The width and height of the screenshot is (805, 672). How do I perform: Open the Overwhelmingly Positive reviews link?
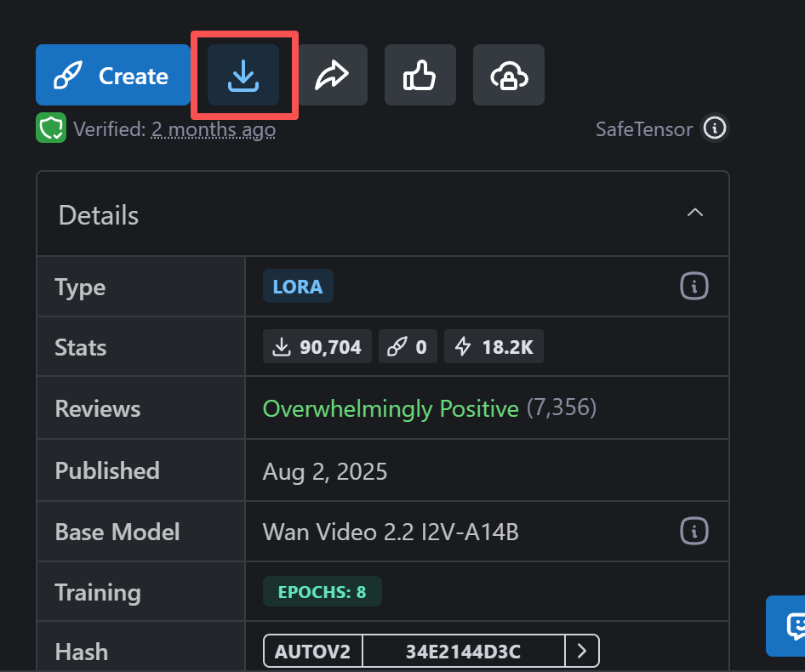point(391,408)
